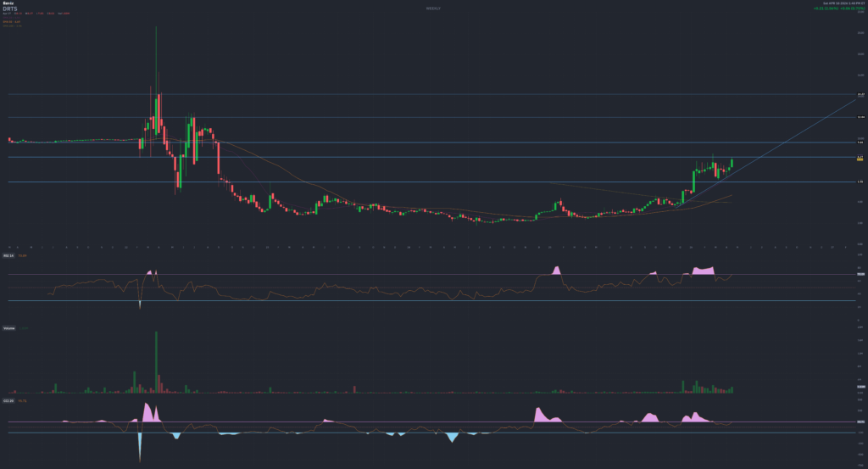868x469 pixels.
Task: Click the green price change percentage text
Action: [x=839, y=8]
